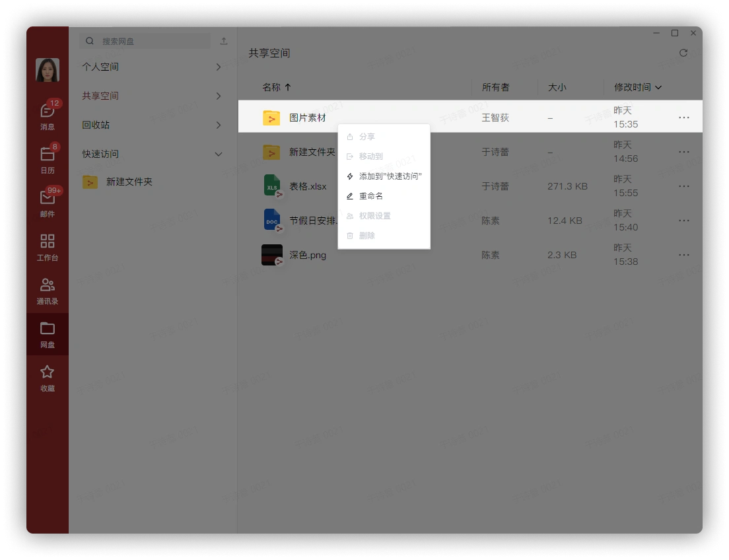Collapse 快速访问 with its down chevron
Screen dimensions: 729x560
[219, 154]
